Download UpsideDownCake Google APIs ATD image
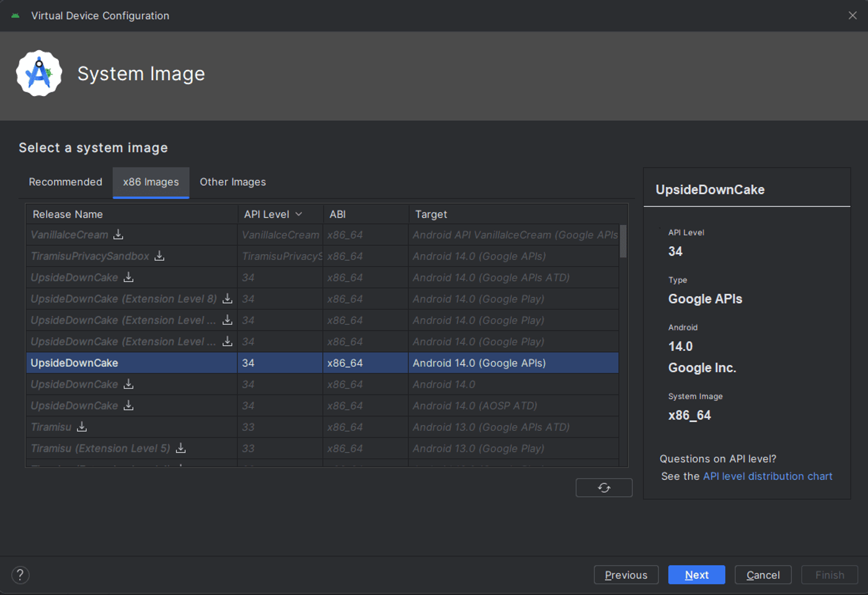 click(x=128, y=277)
